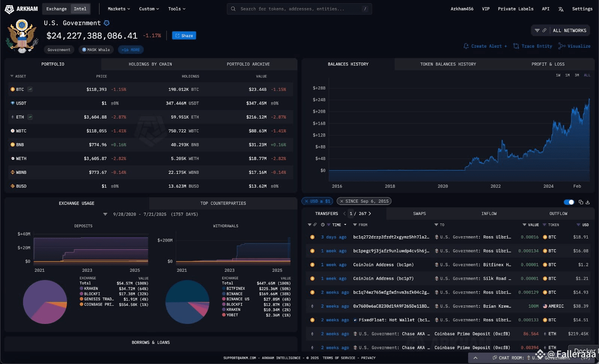This screenshot has height=364, width=599.
Task: Click the ETH price chart icon
Action: [30, 117]
